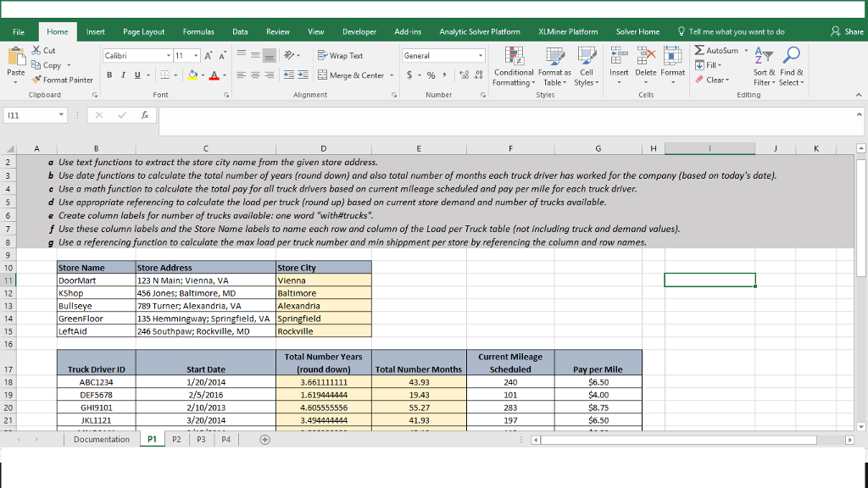Open the Analytic Solver Platform tab
Viewport: 868px width, 488px height.
pos(480,31)
